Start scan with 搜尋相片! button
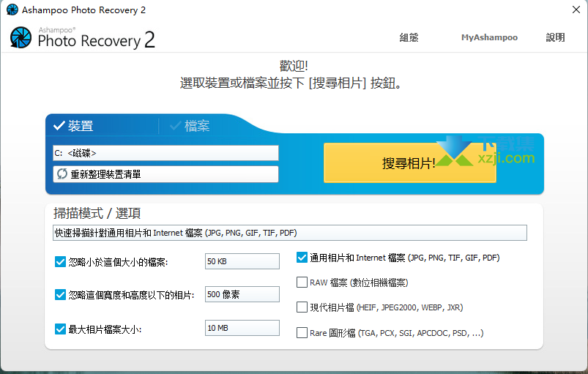Image resolution: width=588 pixels, height=374 pixels. point(409,163)
